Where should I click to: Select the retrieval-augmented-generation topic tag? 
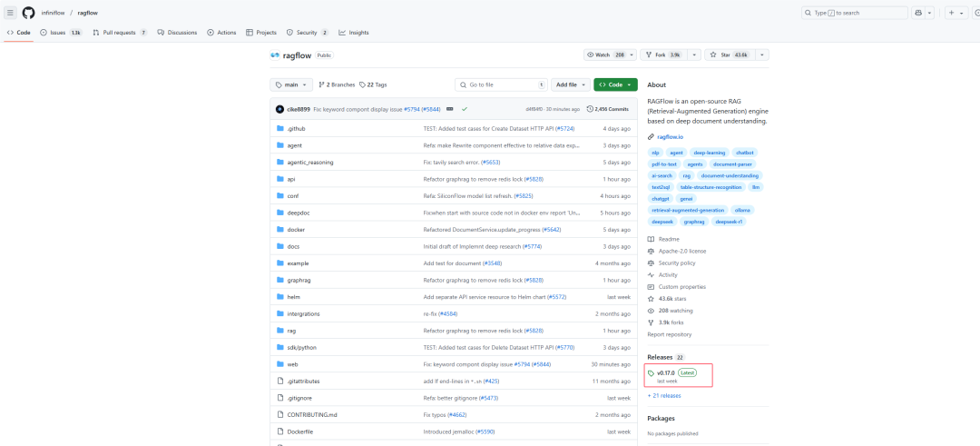pyautogui.click(x=688, y=210)
